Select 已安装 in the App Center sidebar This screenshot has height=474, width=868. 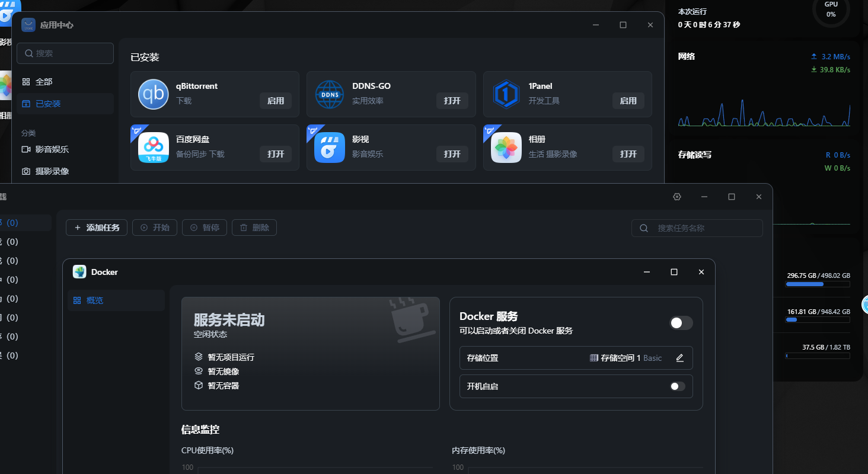click(65, 104)
